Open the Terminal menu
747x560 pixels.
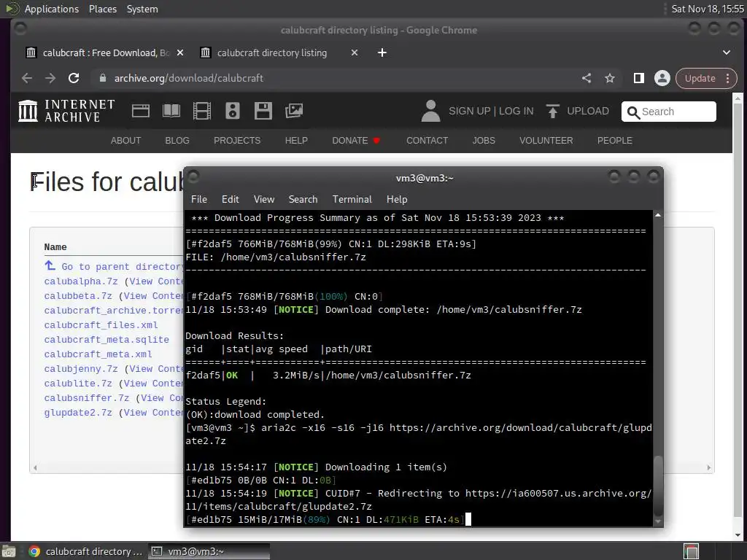click(352, 199)
